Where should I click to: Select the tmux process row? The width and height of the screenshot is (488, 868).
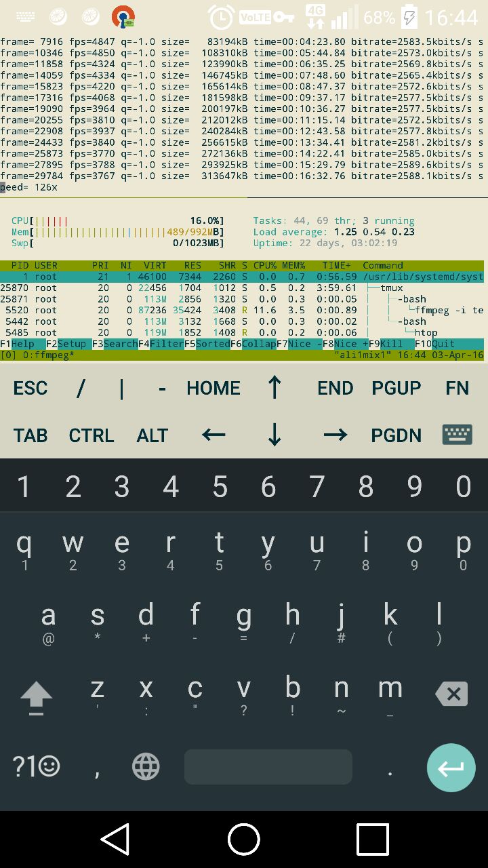[242, 288]
